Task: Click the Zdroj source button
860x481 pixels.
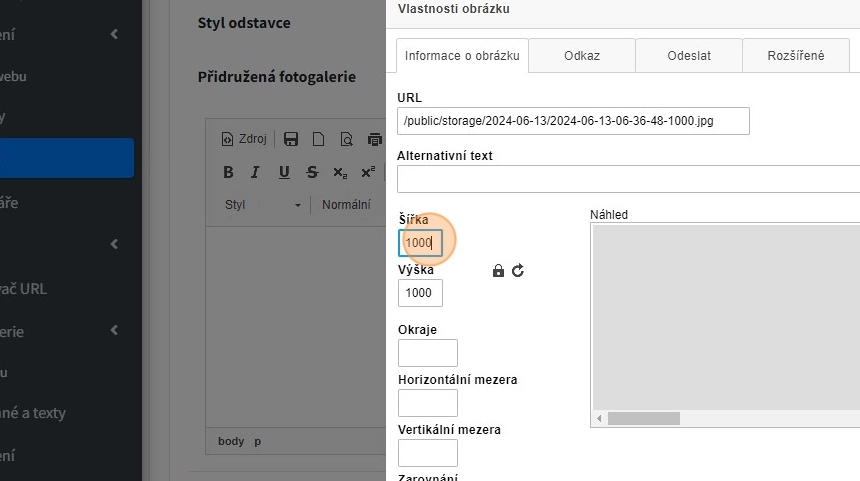Action: coord(244,139)
